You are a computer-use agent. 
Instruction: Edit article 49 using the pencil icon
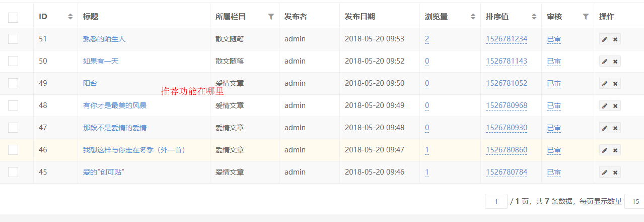[x=605, y=83]
